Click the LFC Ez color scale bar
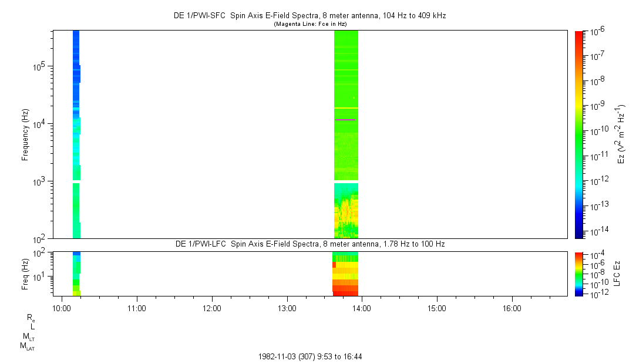The width and height of the screenshot is (636, 364). [x=579, y=273]
